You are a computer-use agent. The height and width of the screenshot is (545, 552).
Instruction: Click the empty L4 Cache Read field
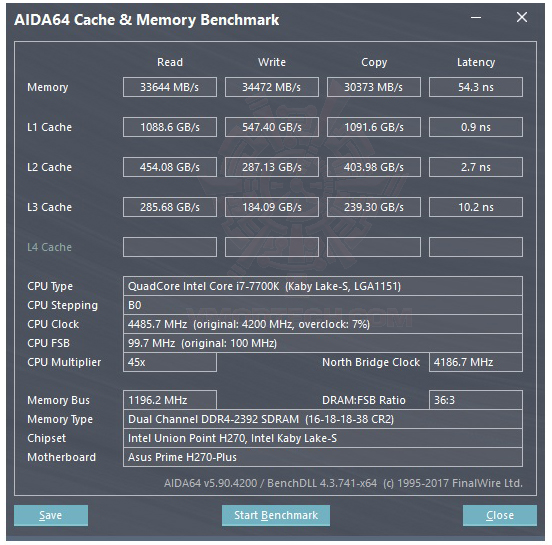tap(170, 247)
